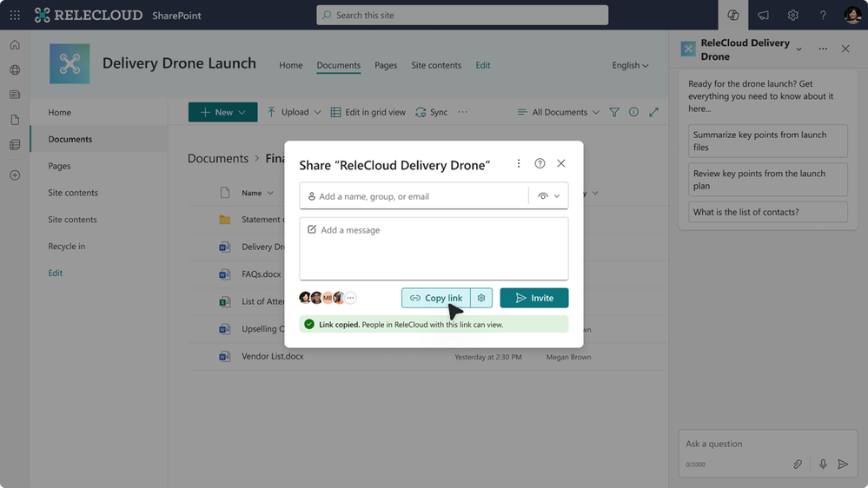
Task: Open the Name column sort dropdown
Action: [270, 193]
